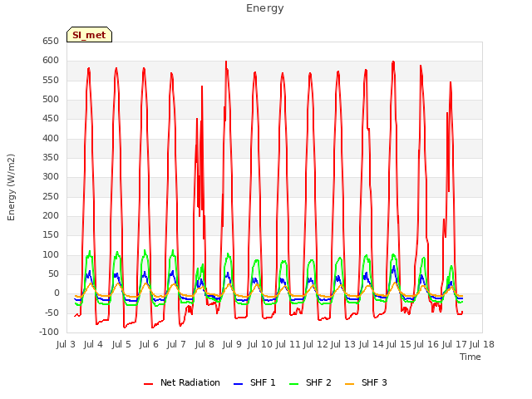Click the 150 y-axis value
Viewport: 532px width, 399px height.
tap(51, 235)
